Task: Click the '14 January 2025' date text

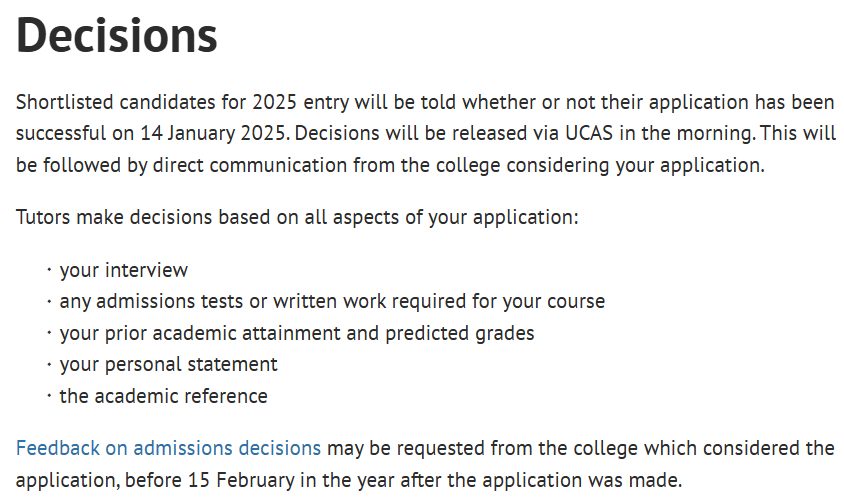Action: point(212,133)
